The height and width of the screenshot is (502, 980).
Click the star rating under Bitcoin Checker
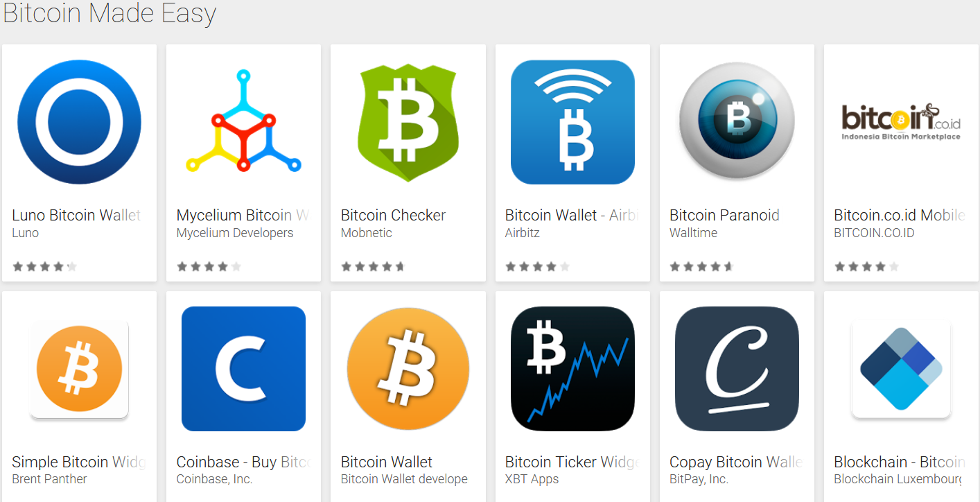point(372,266)
